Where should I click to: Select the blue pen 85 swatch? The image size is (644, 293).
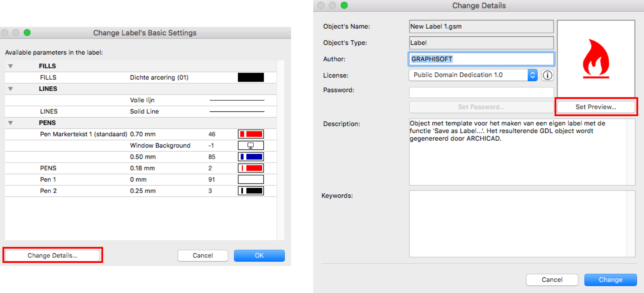click(x=251, y=157)
